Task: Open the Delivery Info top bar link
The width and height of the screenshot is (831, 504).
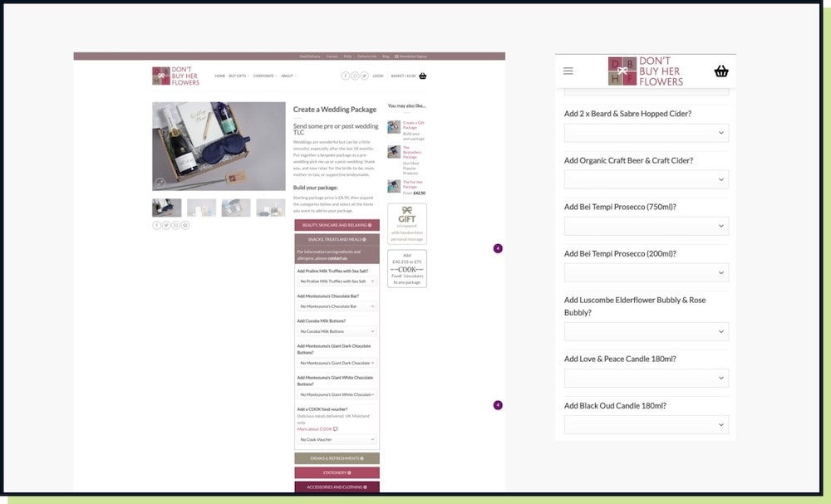Action: [x=366, y=56]
